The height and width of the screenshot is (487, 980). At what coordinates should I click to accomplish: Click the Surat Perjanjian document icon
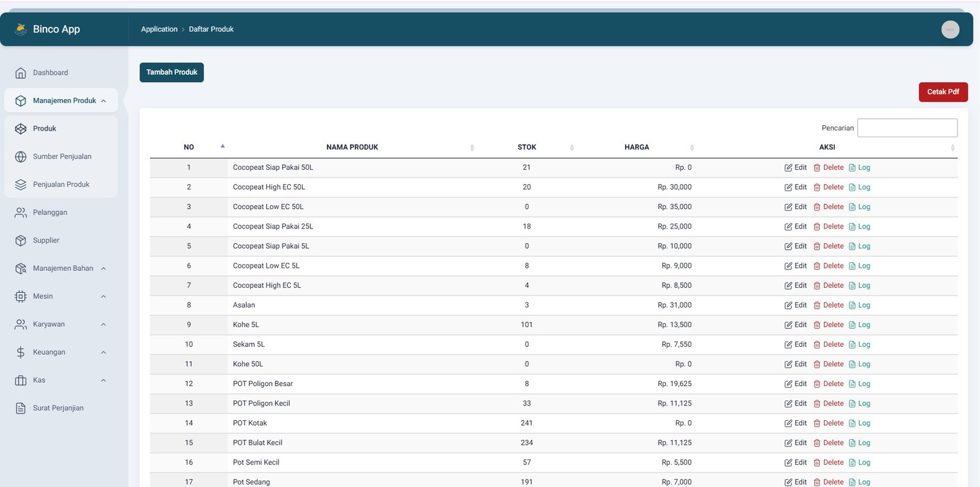(21, 409)
